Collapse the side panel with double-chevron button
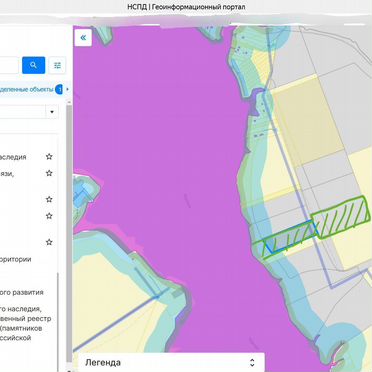 83,37
